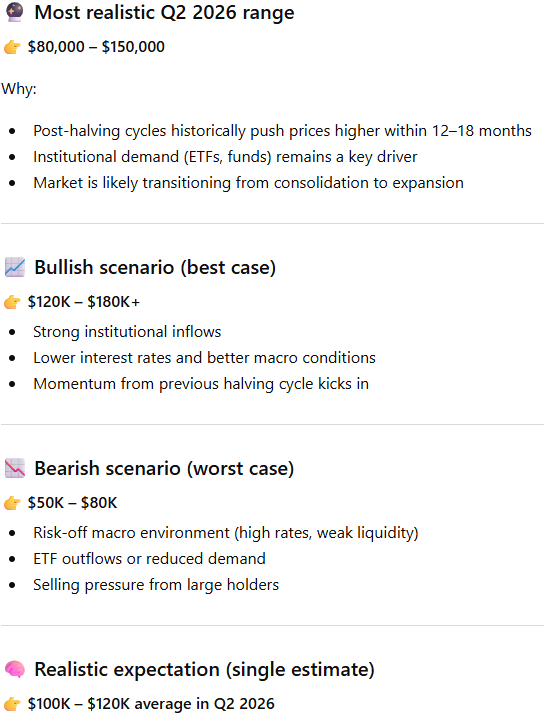The width and height of the screenshot is (544, 725).
Task: Click 'Lower interest rates and better macro' bullet
Action: [x=204, y=357]
